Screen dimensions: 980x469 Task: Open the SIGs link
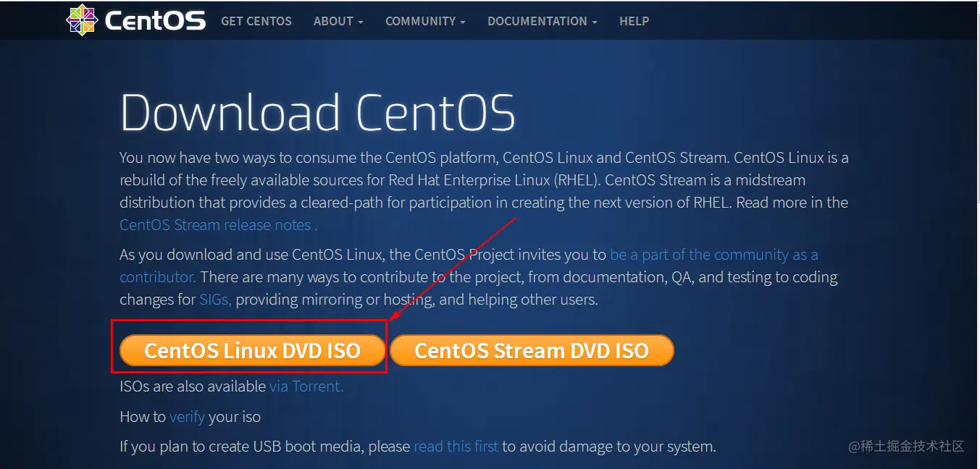point(215,300)
